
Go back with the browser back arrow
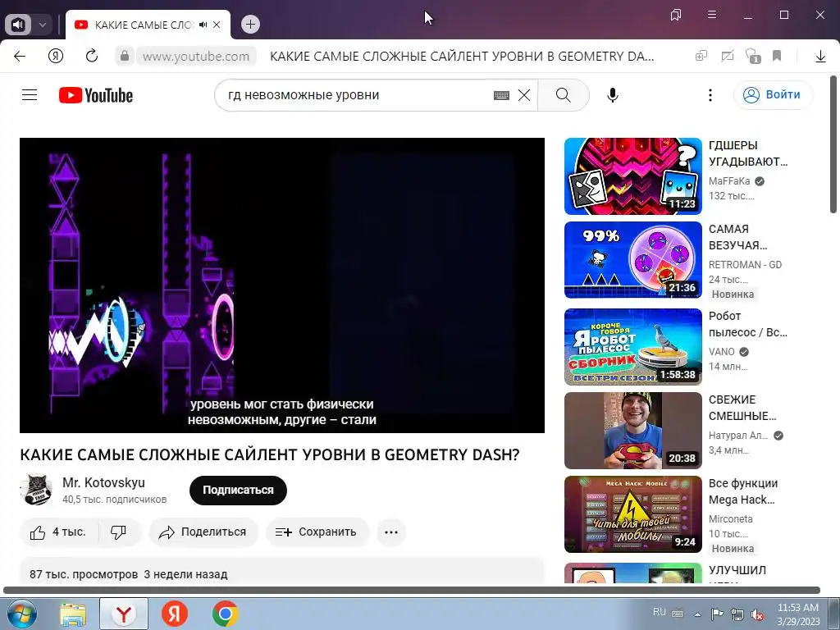(x=20, y=57)
